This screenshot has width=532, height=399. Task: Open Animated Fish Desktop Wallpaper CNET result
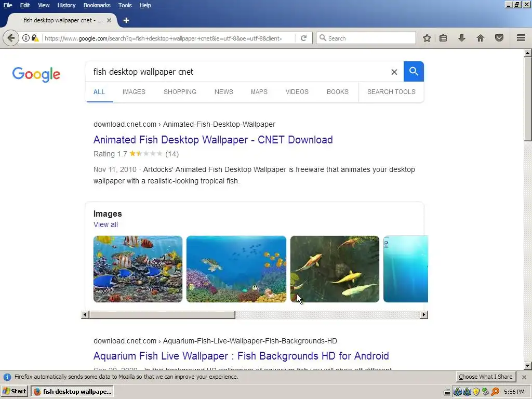(213, 140)
